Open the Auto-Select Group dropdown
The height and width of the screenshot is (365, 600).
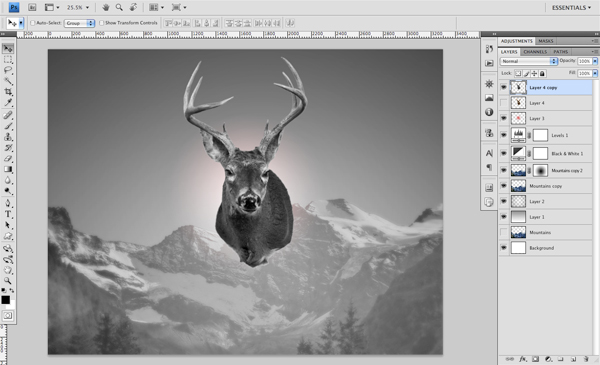click(x=79, y=23)
